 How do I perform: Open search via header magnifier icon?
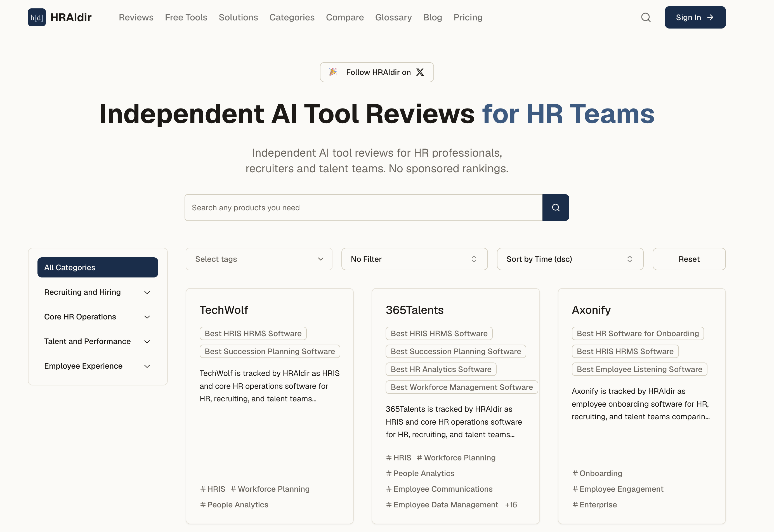pyautogui.click(x=645, y=17)
